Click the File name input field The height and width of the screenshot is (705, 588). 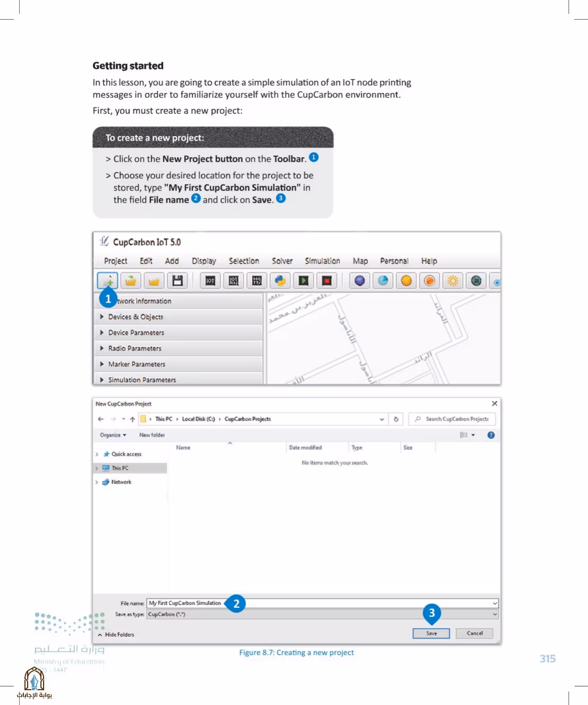pos(322,603)
